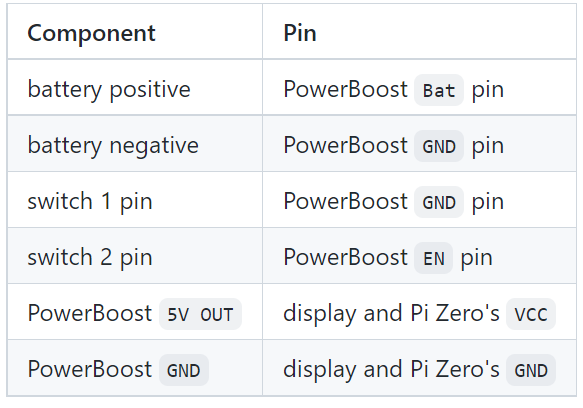
Task: Click display and Pi Zero's GND text
Action: 419,370
